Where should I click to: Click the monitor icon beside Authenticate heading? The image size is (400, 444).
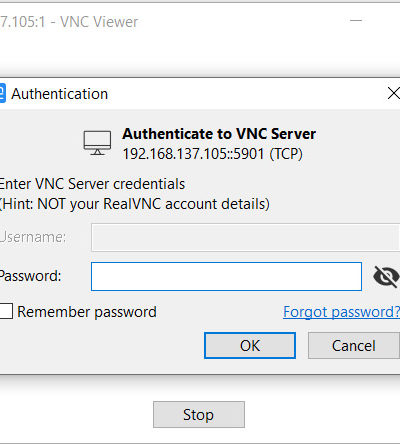tap(97, 143)
